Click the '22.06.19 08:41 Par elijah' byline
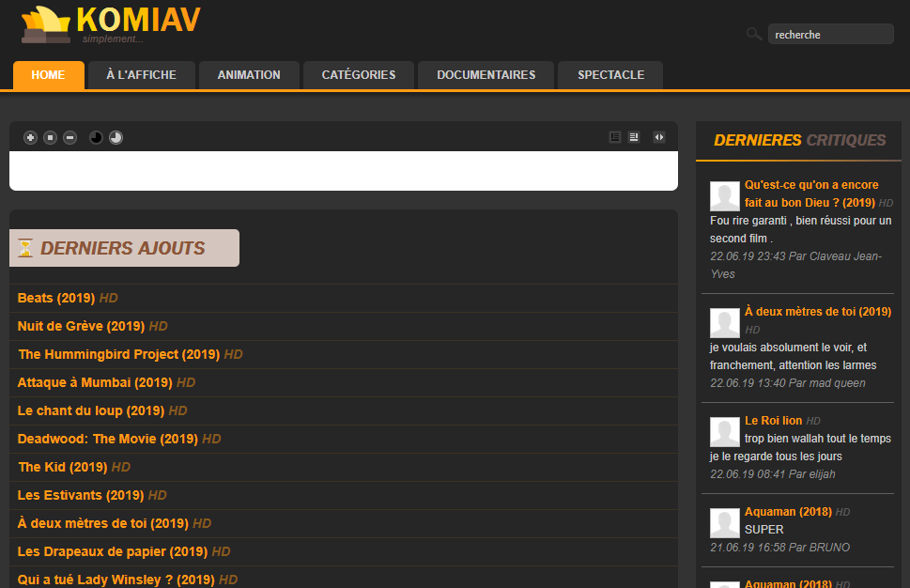 pos(773,474)
